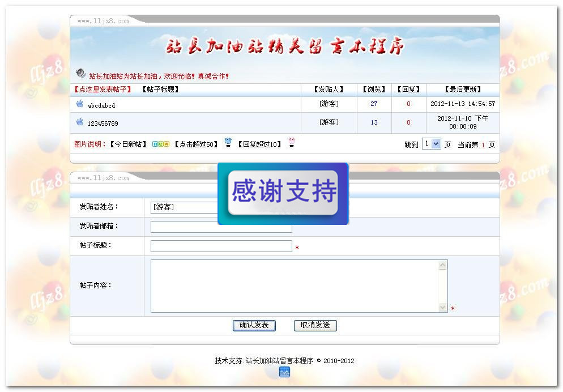Click the content area scroll-up arrow
This screenshot has width=563, height=392.
tap(443, 265)
